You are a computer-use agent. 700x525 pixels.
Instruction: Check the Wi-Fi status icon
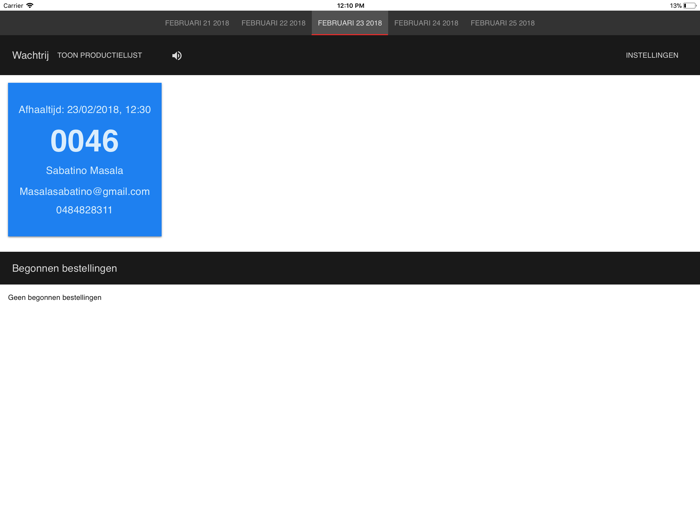[x=30, y=5]
